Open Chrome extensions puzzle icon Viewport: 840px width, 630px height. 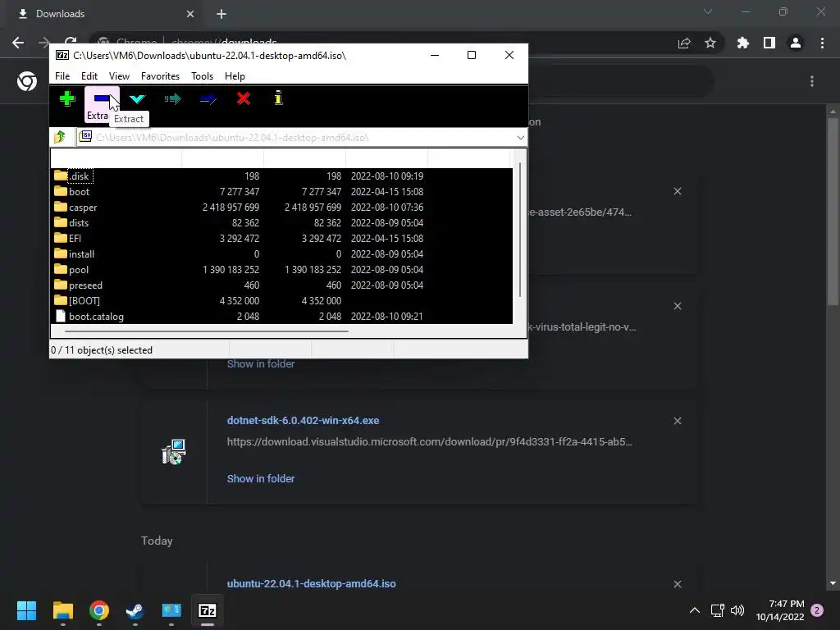pyautogui.click(x=743, y=43)
